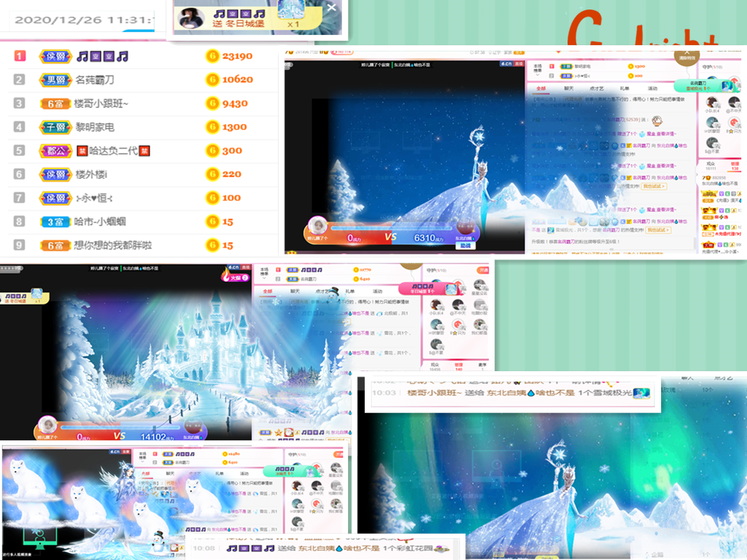Click 彩虹花园 gift icon in 10:08 message
Image resolution: width=747 pixels, height=560 pixels.
(441, 548)
